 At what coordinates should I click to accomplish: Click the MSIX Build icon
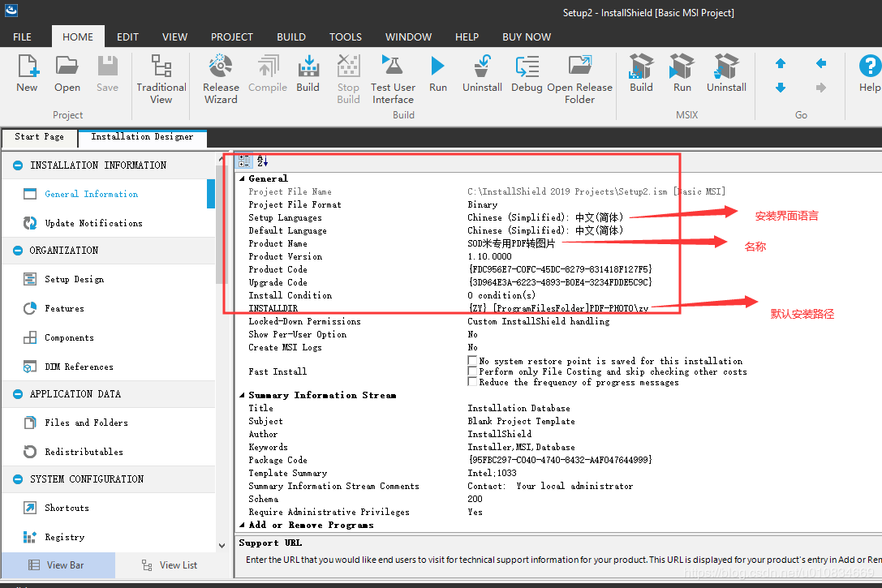(x=641, y=72)
